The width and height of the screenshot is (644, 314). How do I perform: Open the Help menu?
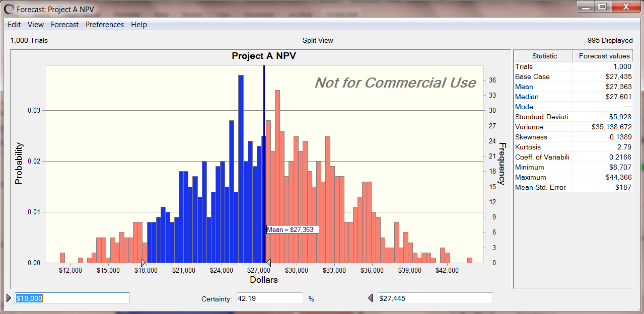139,25
